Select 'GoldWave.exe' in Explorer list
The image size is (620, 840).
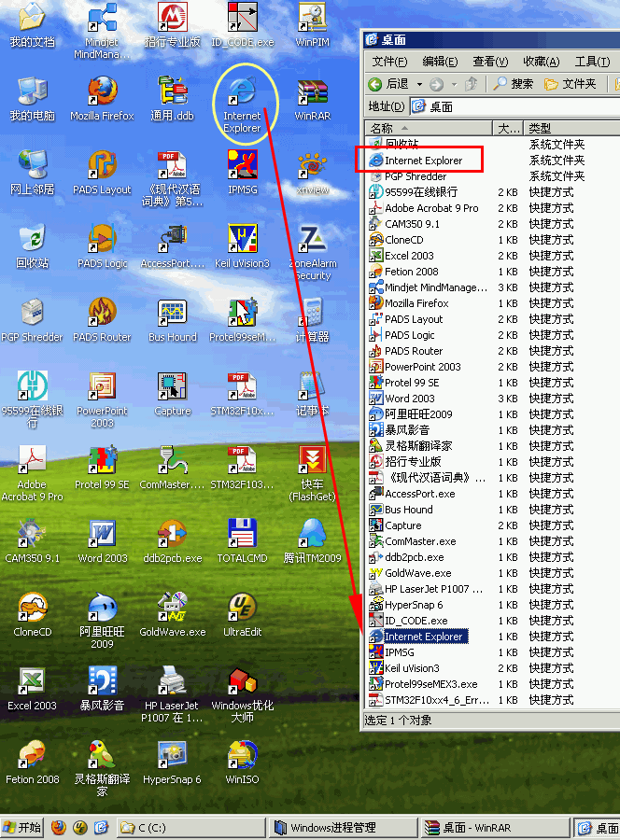coord(417,573)
